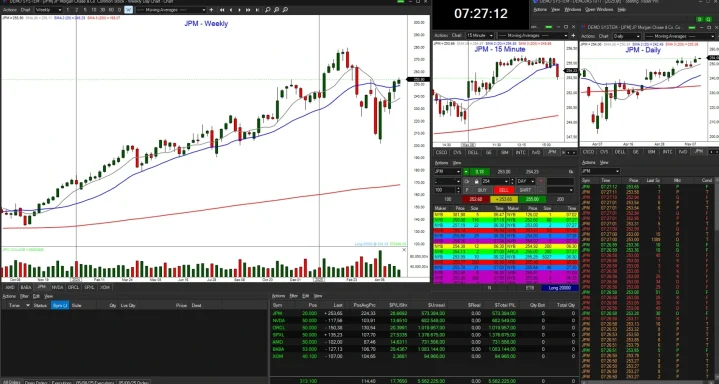
Task: Click the rewind-to-start chart navigation icon
Action: 222,10
